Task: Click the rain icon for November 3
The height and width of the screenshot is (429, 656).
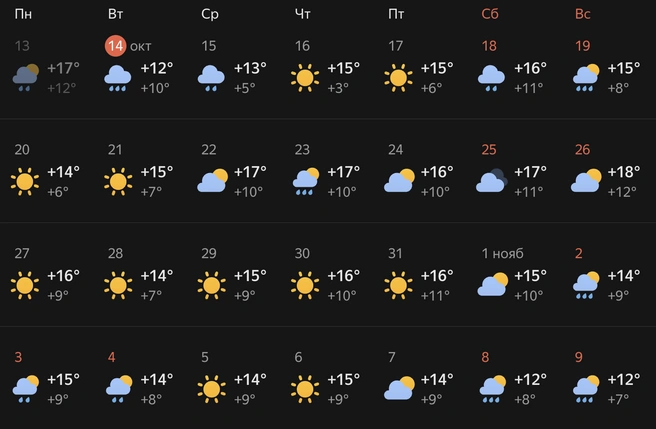Action: pos(25,388)
